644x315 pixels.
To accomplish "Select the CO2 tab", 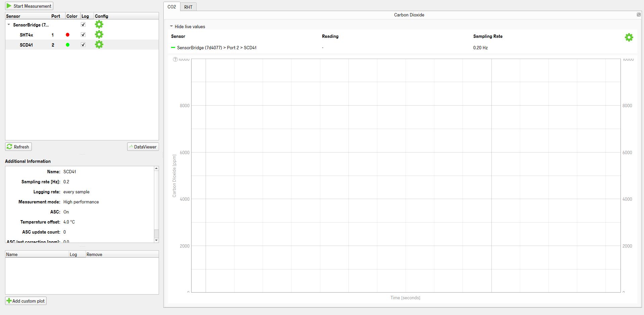I will pyautogui.click(x=172, y=7).
